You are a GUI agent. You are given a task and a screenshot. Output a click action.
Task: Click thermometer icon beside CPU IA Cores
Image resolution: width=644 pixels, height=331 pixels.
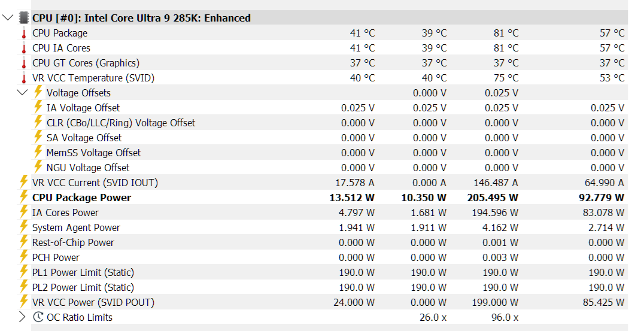[24, 48]
